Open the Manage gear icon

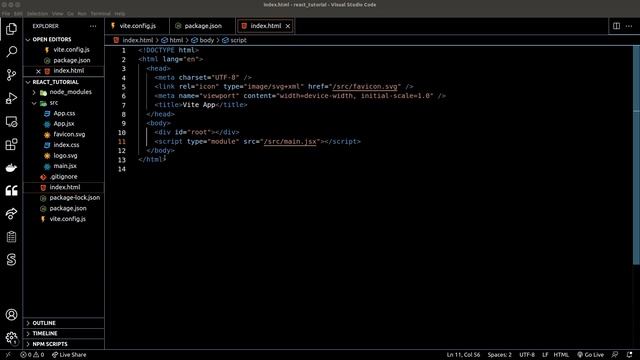[11, 338]
